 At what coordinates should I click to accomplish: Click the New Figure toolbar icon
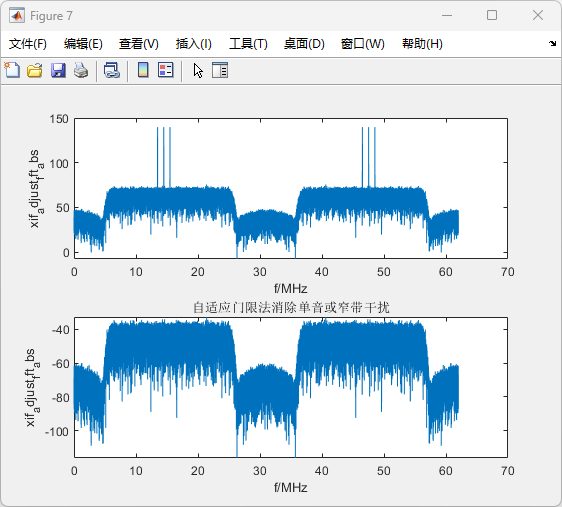click(12, 70)
